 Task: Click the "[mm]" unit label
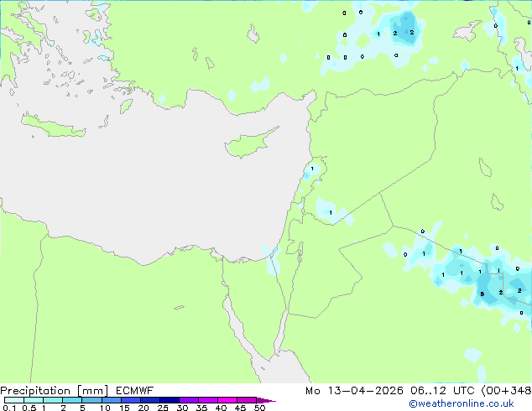pyautogui.click(x=92, y=391)
